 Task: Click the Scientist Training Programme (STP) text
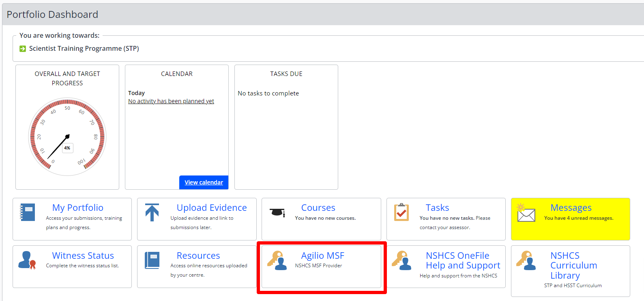(84, 48)
